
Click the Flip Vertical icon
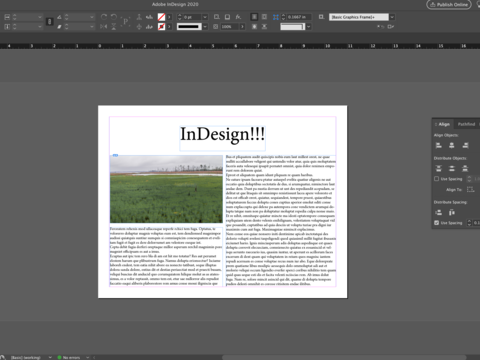114,27
